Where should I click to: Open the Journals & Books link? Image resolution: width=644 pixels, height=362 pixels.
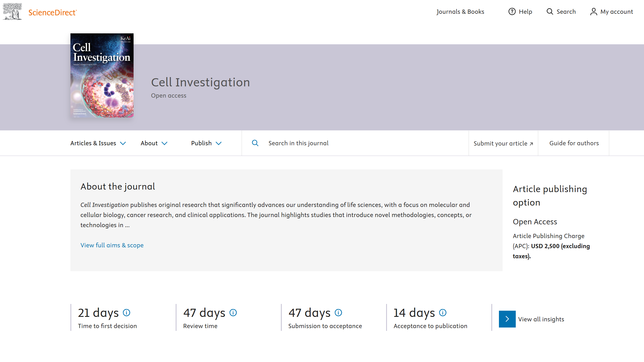[x=460, y=11]
